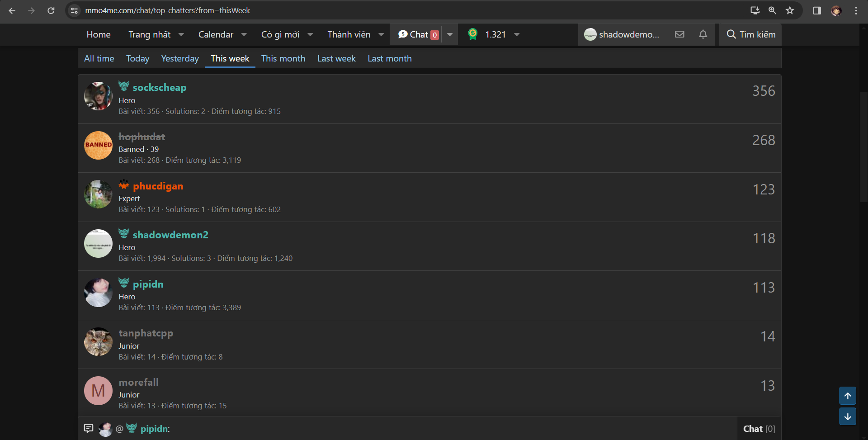
Task: Open the notifications bell
Action: [703, 34]
